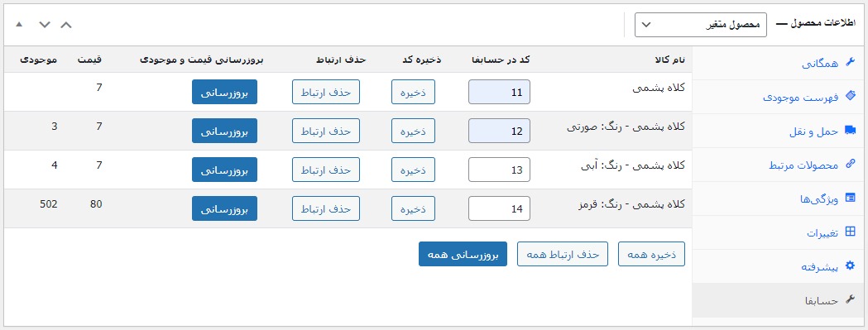Click the حذف ارتباط همه button
The width and height of the screenshot is (868, 330).
[x=563, y=254]
